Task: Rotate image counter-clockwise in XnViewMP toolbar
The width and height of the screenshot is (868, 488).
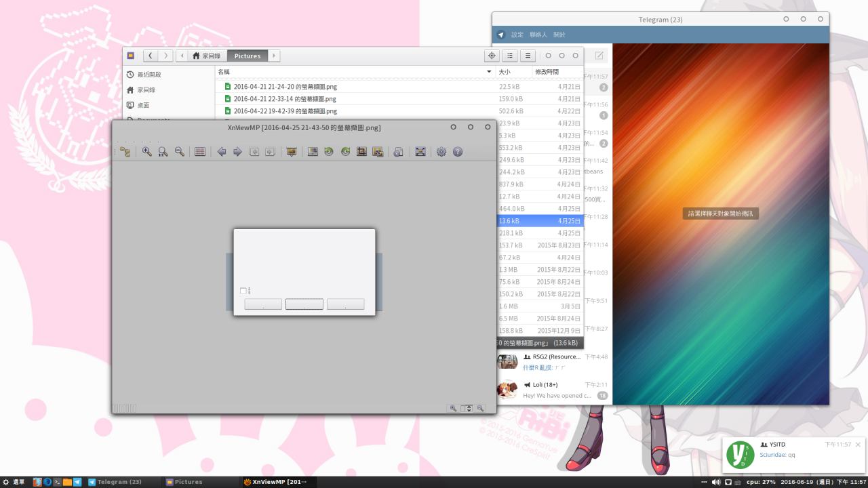Action: [x=329, y=152]
